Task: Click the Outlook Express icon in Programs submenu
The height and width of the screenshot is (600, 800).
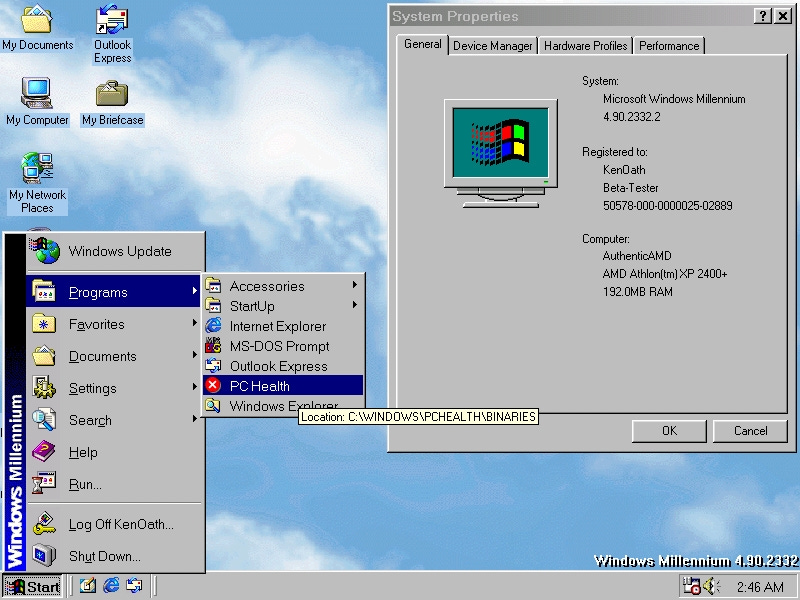Action: [x=213, y=365]
